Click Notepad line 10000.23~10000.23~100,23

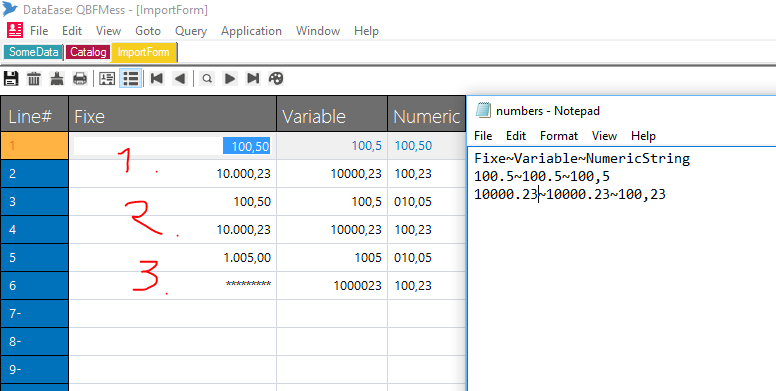pos(570,195)
